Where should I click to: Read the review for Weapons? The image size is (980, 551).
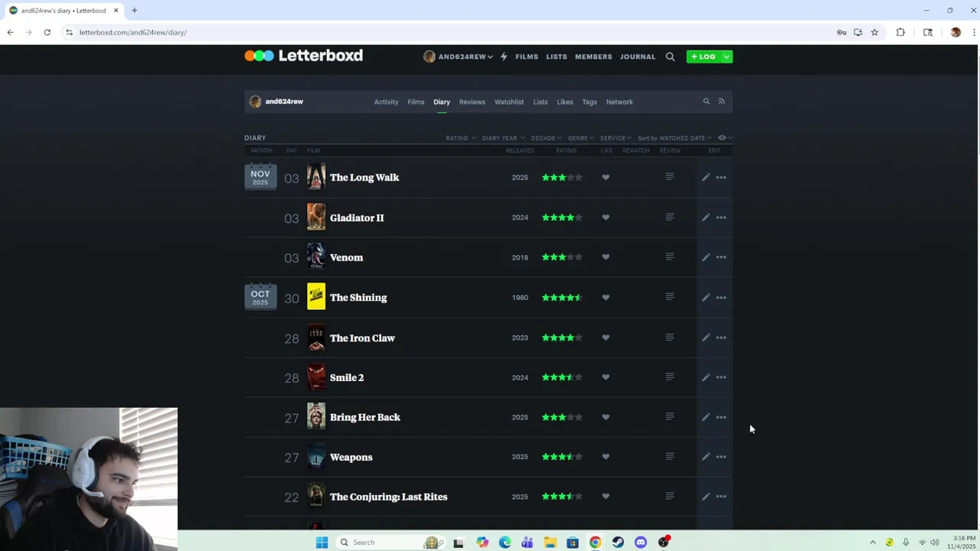click(670, 457)
